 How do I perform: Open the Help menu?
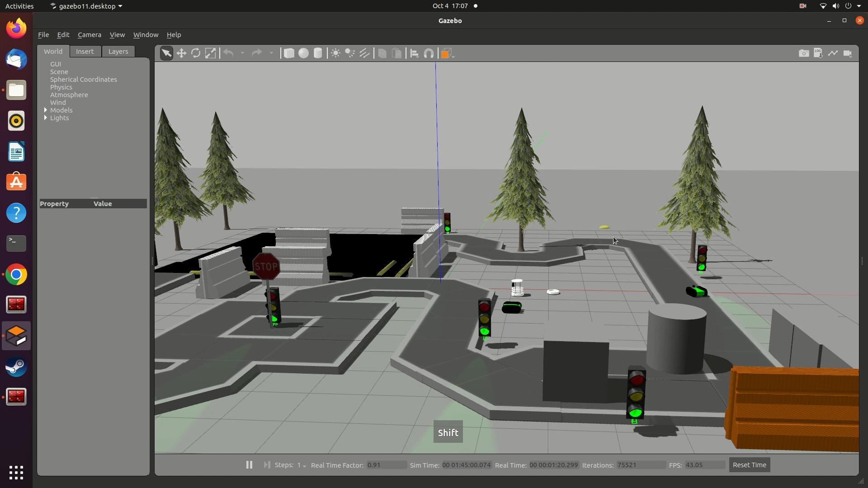pos(174,35)
